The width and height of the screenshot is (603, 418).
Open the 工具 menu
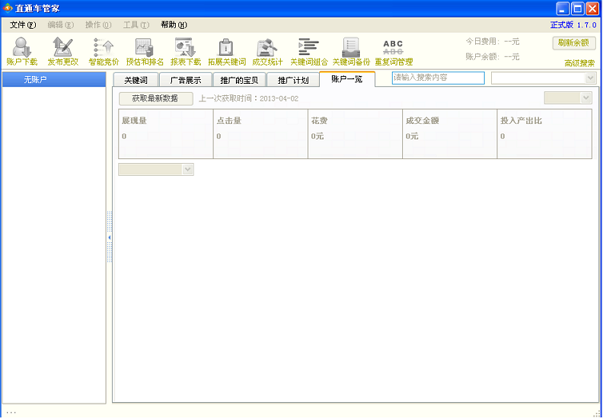click(x=136, y=25)
